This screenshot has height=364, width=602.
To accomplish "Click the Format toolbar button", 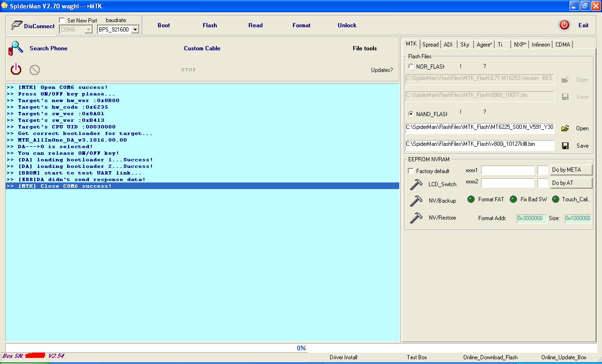I will [301, 25].
